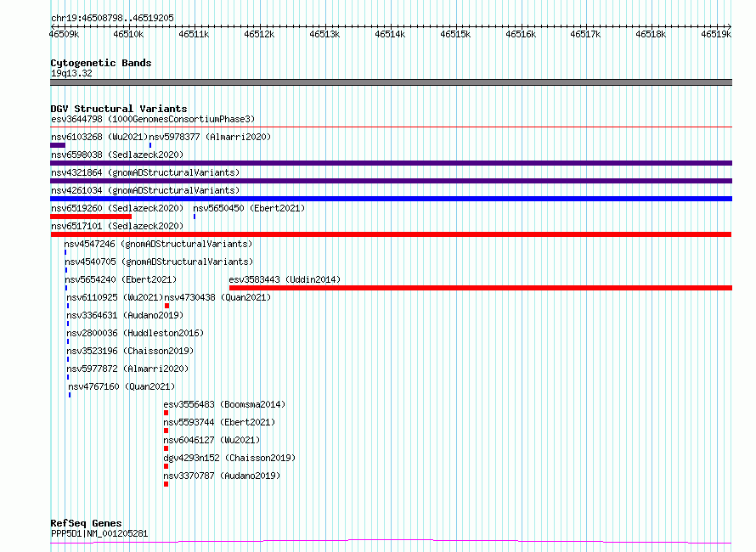
Task: Click the gray 19q13.32 cytogenetic band bar
Action: 391,82
